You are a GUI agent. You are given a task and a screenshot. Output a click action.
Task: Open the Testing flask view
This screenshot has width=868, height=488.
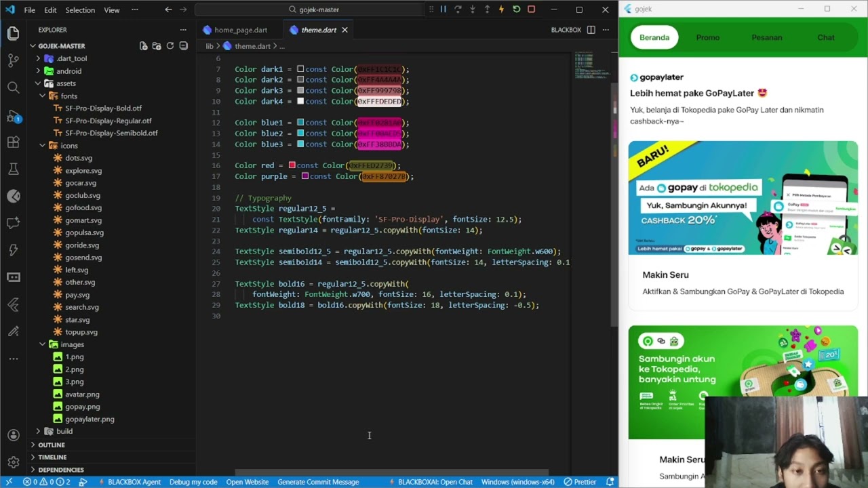click(13, 169)
